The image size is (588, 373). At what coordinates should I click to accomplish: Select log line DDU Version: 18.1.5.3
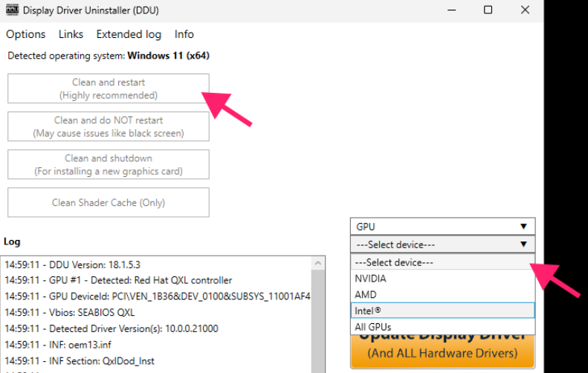[x=72, y=265]
